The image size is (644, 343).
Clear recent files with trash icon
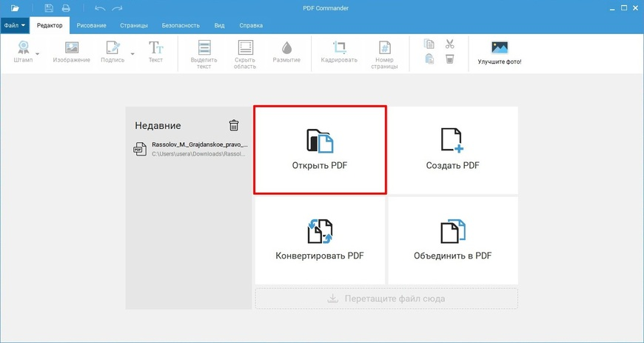click(234, 125)
